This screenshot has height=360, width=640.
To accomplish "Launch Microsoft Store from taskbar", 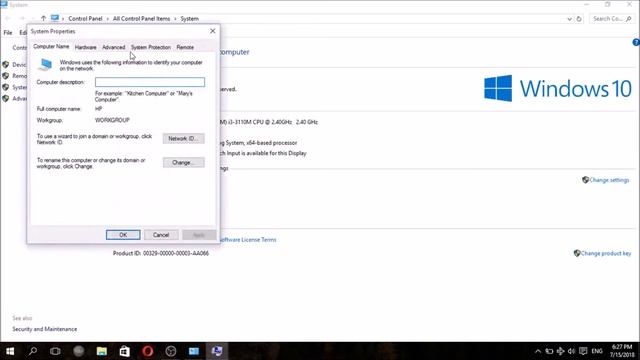I will coord(124,351).
